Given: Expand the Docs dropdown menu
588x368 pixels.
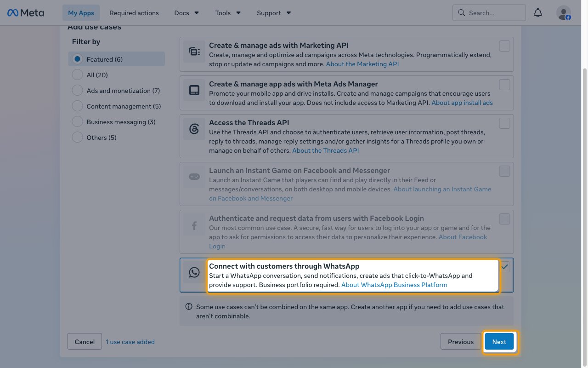Looking at the screenshot, I should [187, 13].
